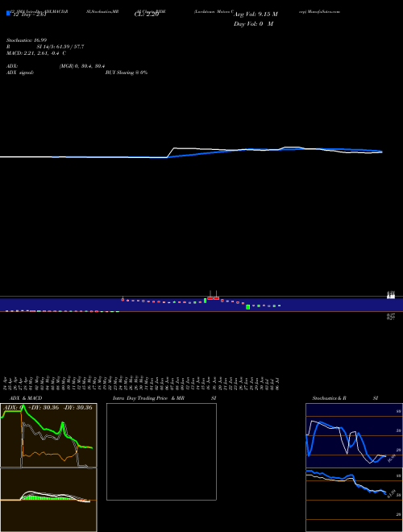Click the '+DY: 30.36' value in ADX panel
Viewport: 403px width, 532px height.
(42, 407)
